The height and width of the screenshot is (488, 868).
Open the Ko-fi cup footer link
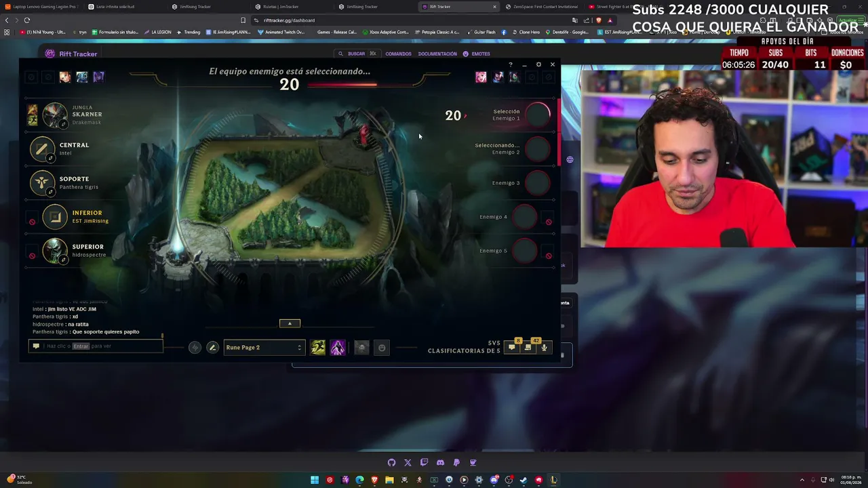[x=473, y=463]
